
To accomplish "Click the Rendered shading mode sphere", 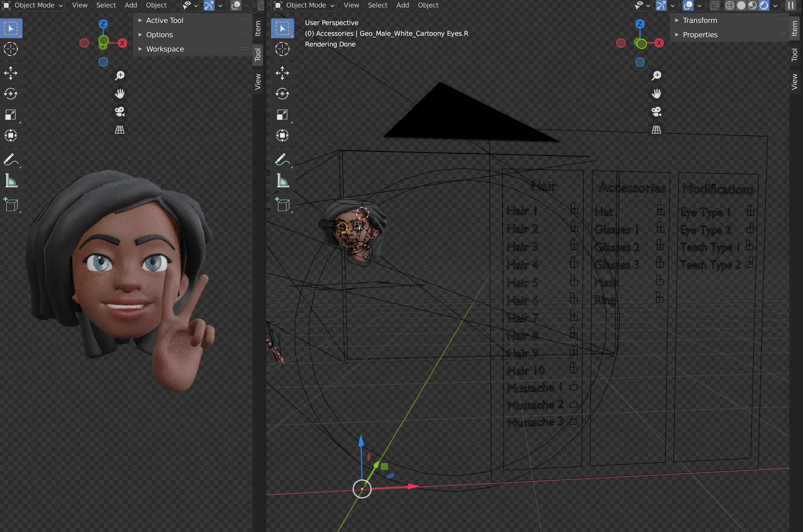I will [763, 6].
